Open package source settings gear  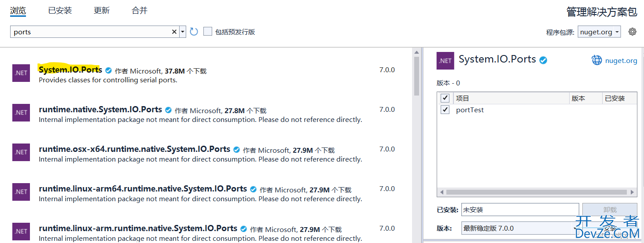633,32
